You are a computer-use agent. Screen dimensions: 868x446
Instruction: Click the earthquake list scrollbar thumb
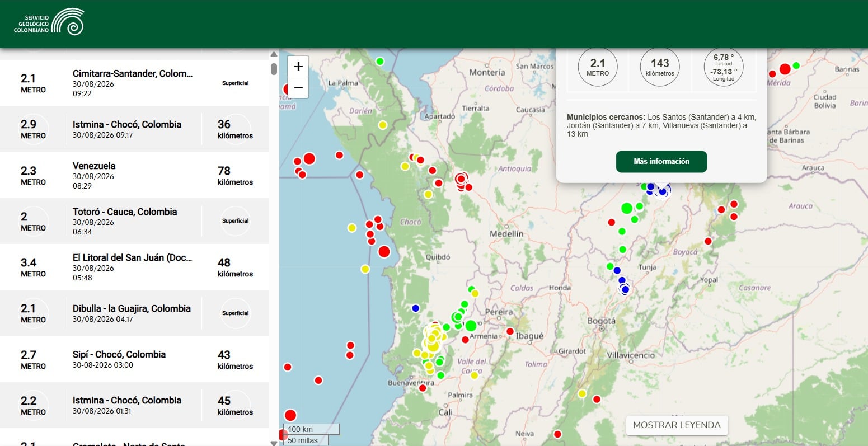[x=274, y=69]
